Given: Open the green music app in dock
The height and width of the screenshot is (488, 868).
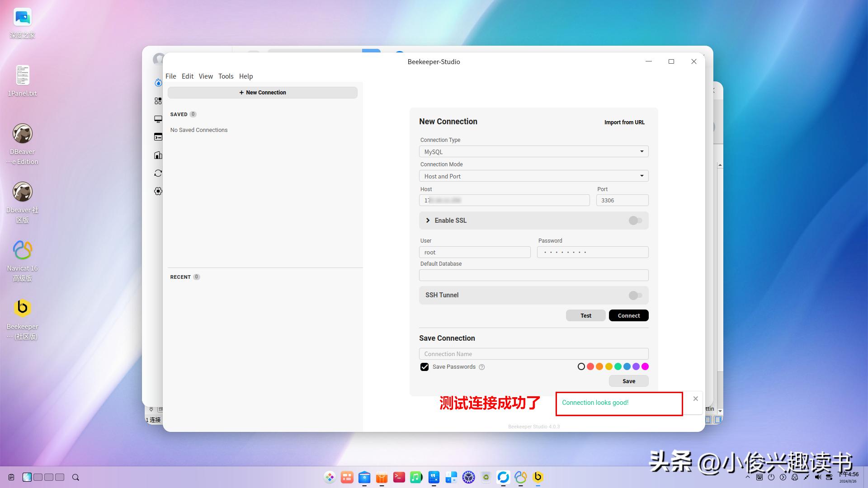Looking at the screenshot, I should pyautogui.click(x=416, y=477).
